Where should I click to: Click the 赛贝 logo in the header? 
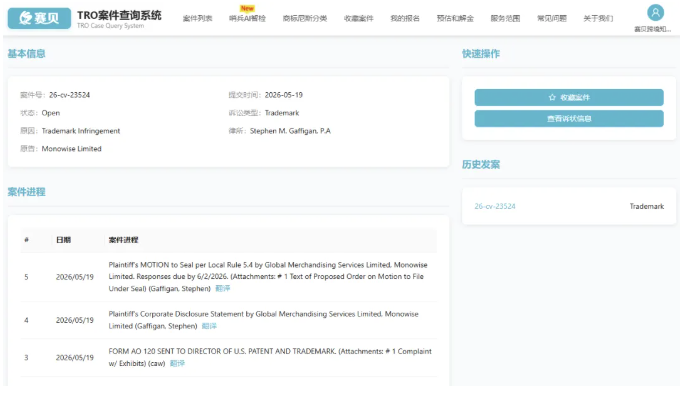click(x=39, y=18)
